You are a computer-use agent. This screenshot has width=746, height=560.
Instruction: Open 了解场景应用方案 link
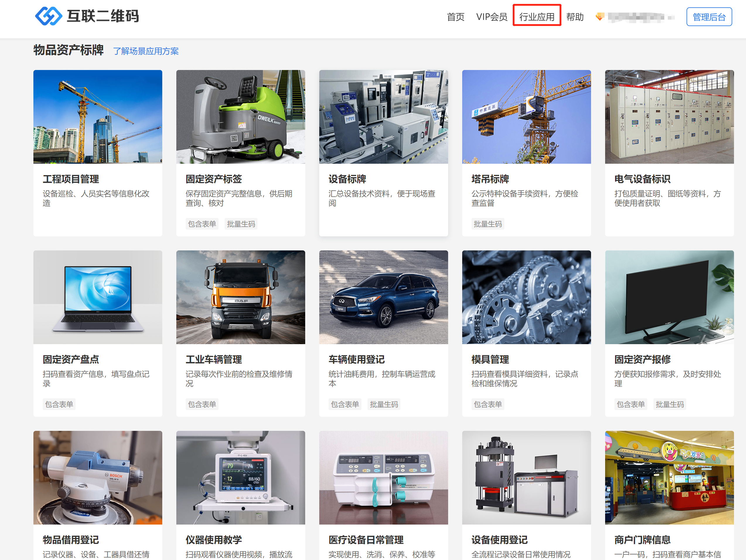click(x=146, y=51)
